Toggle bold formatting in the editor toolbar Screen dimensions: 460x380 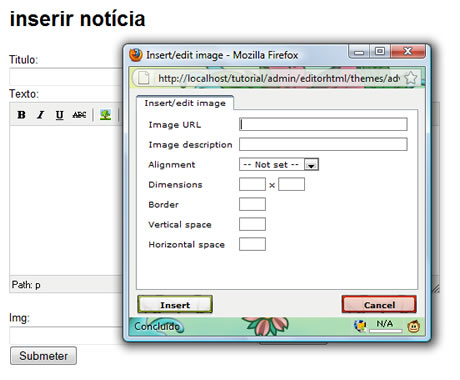coord(21,115)
